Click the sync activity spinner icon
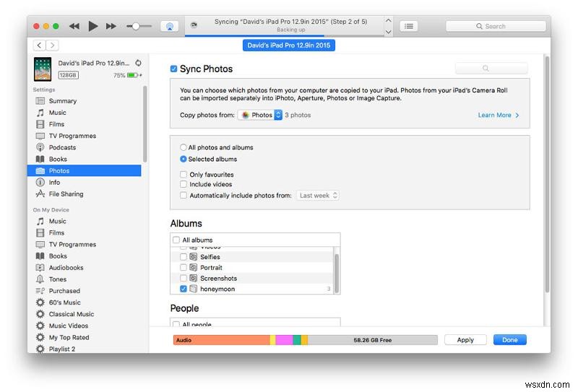578x392 pixels. [194, 25]
